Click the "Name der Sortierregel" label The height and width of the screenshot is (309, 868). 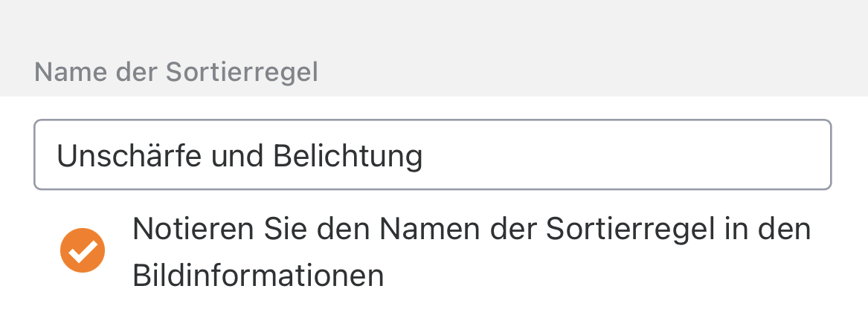pos(176,73)
